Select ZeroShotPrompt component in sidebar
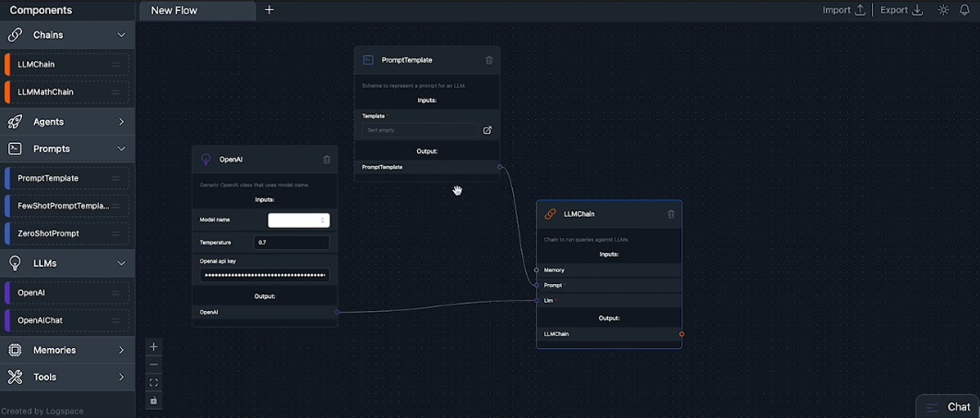 point(66,233)
